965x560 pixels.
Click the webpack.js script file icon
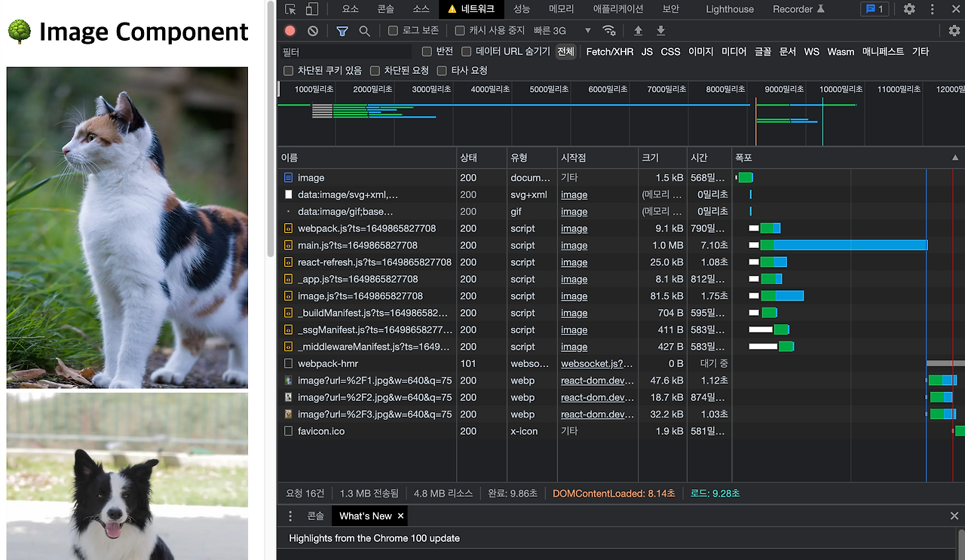pyautogui.click(x=288, y=228)
